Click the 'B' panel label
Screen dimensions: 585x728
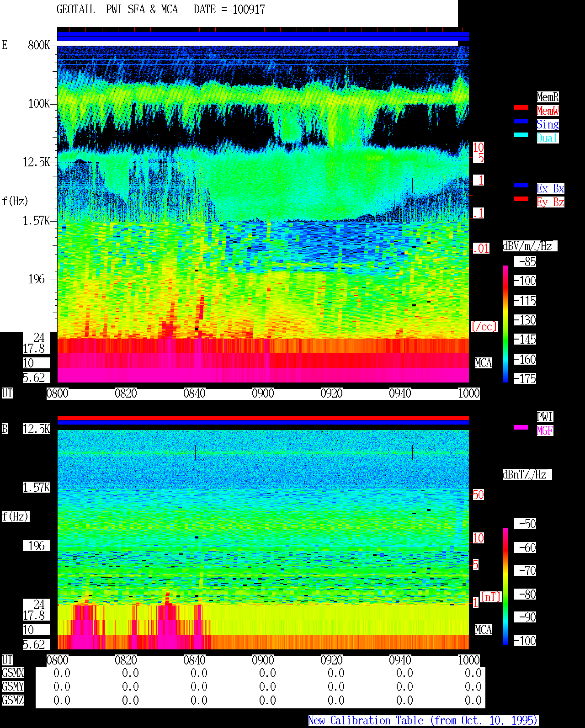[x=5, y=429]
